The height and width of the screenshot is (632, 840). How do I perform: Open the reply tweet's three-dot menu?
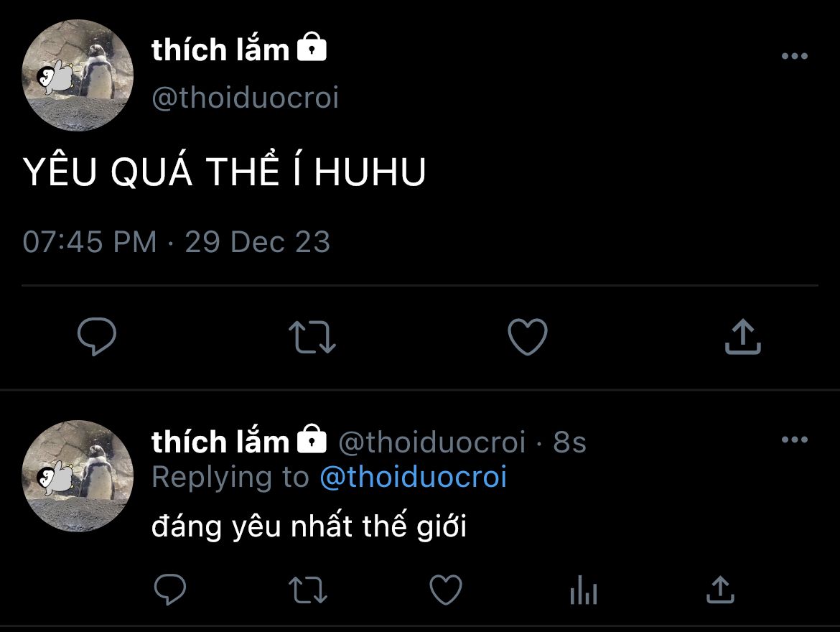coord(795,440)
